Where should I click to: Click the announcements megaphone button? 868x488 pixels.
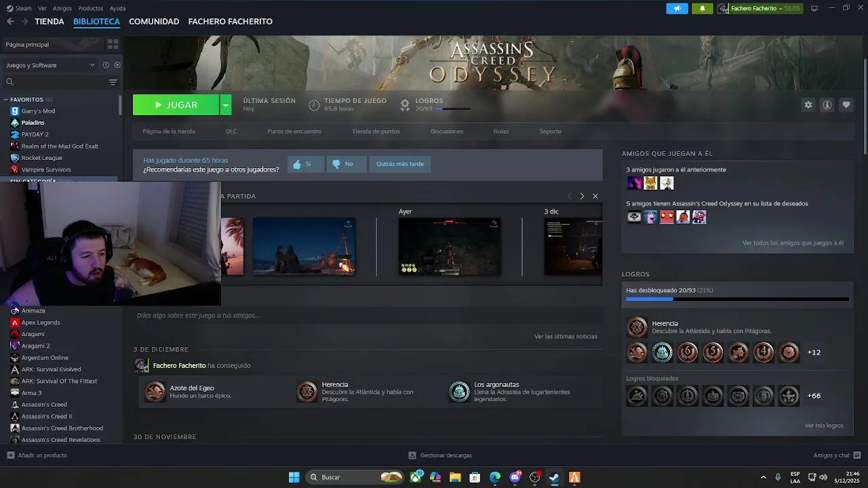pyautogui.click(x=677, y=8)
